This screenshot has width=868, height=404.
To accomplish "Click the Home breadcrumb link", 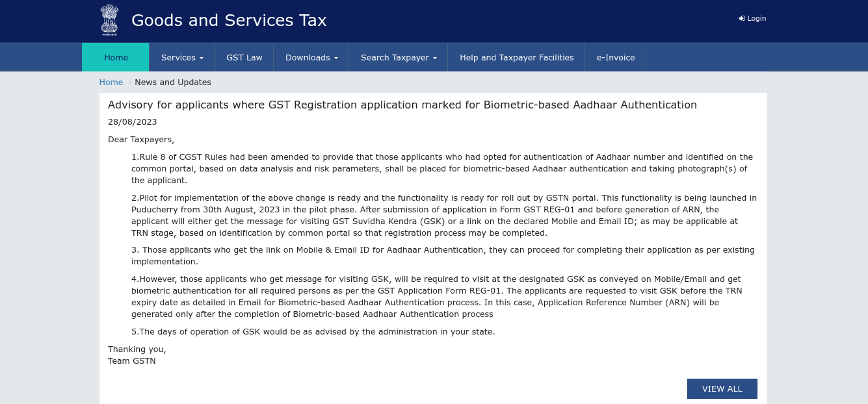I will click(111, 82).
